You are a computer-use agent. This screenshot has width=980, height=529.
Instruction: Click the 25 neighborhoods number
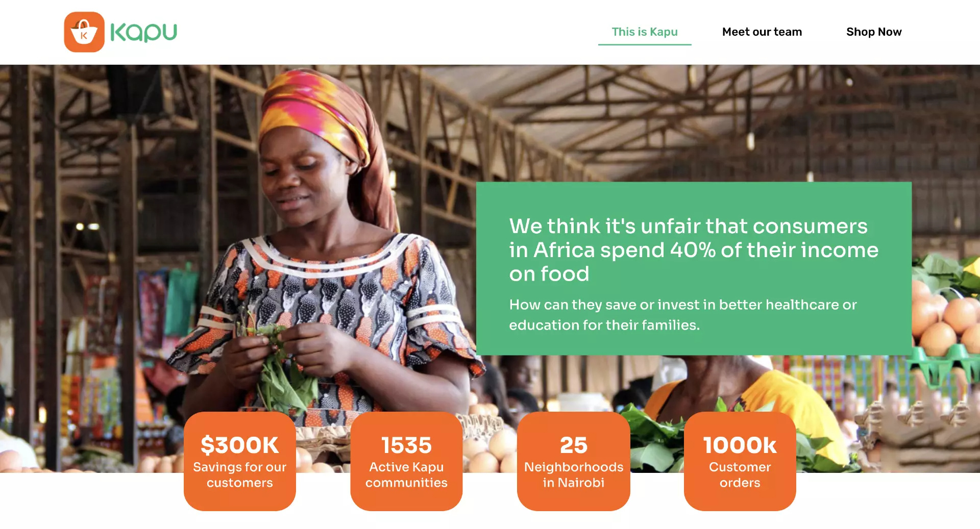click(573, 445)
